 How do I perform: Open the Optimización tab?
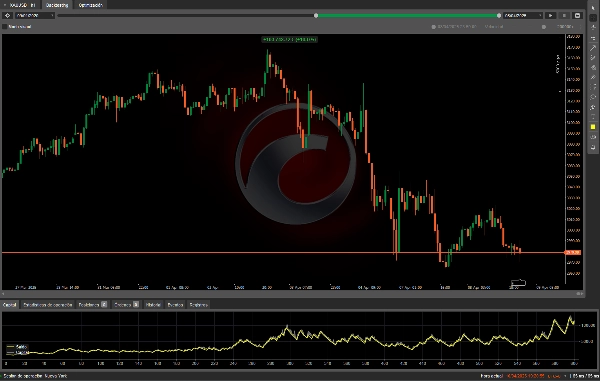coord(91,5)
